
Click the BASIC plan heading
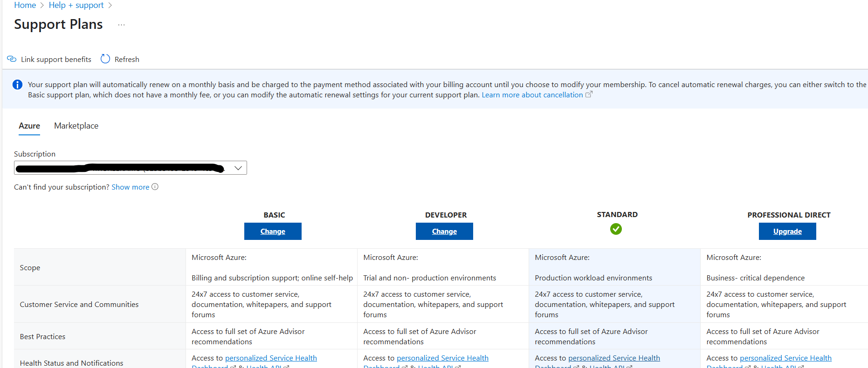pos(274,215)
